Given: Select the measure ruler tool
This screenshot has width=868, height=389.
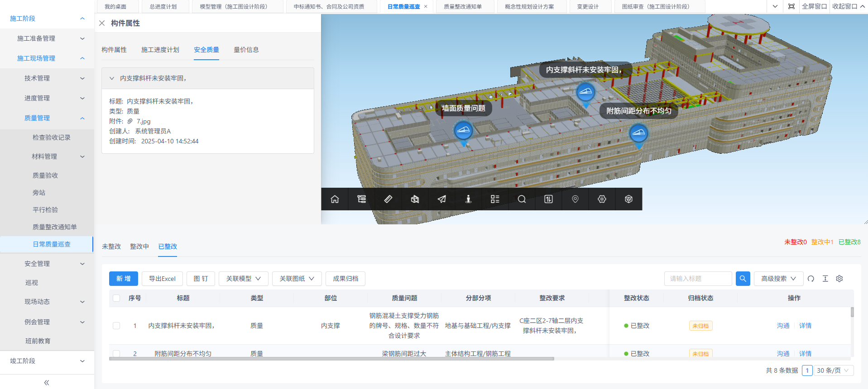Looking at the screenshot, I should [x=388, y=199].
